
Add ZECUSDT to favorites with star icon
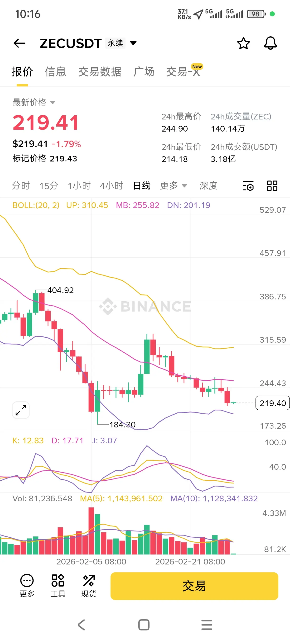(243, 43)
